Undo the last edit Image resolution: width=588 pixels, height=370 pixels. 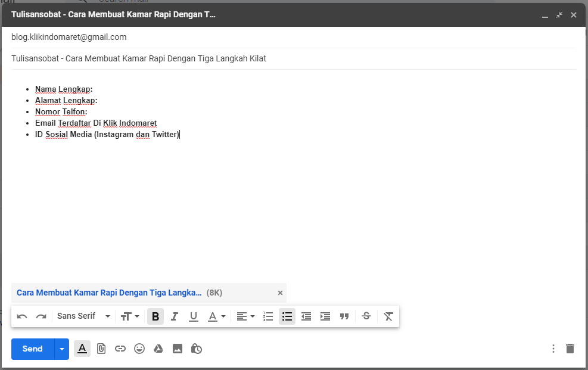click(22, 316)
